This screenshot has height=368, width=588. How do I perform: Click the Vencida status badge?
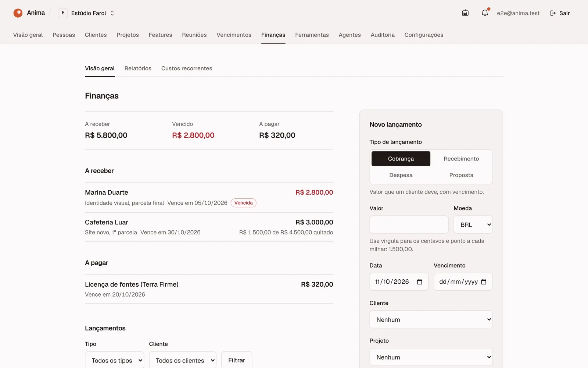click(244, 203)
